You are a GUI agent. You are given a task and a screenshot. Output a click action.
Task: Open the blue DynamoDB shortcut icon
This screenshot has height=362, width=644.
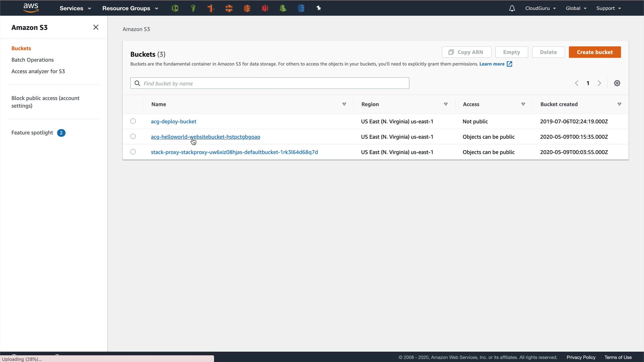(x=301, y=8)
